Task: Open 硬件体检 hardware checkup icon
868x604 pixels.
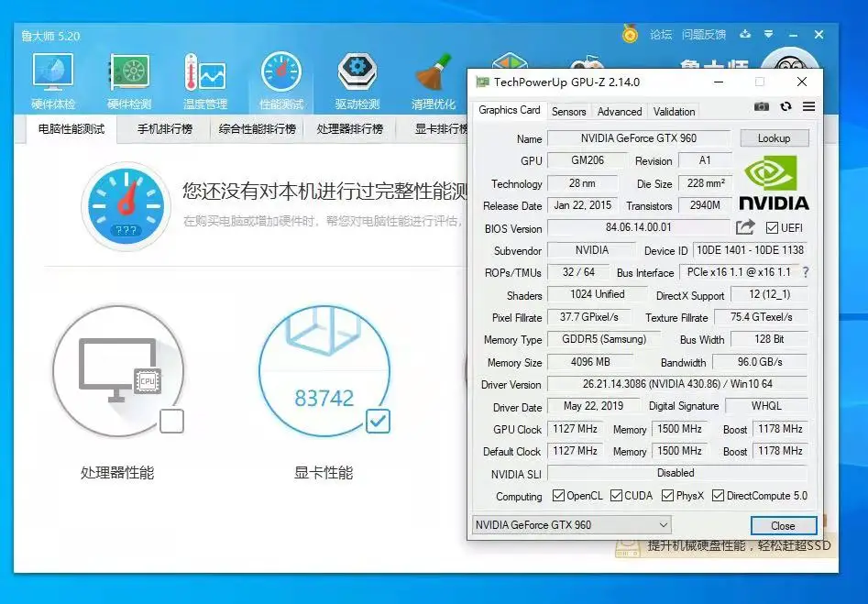Action: click(53, 82)
